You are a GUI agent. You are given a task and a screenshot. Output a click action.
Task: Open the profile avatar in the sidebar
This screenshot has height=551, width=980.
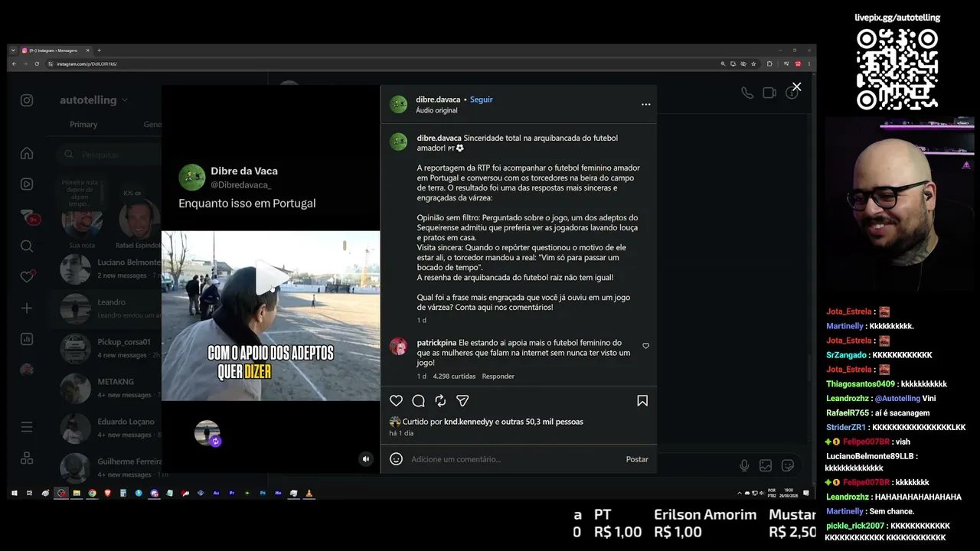27,370
